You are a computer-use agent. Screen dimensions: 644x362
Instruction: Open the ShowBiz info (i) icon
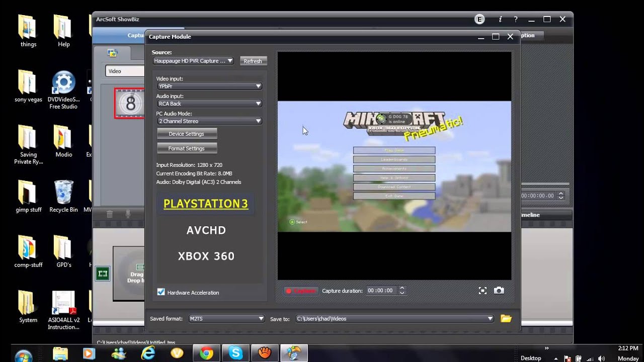click(500, 20)
